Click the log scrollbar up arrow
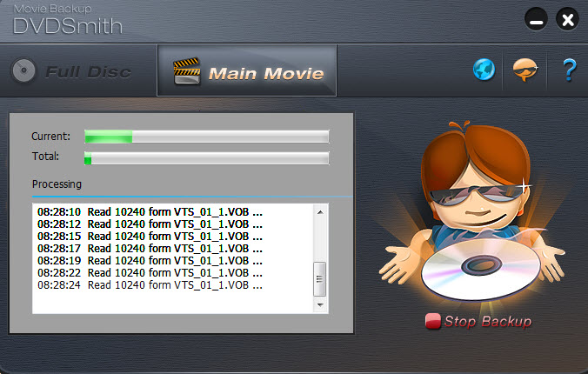 coord(320,212)
